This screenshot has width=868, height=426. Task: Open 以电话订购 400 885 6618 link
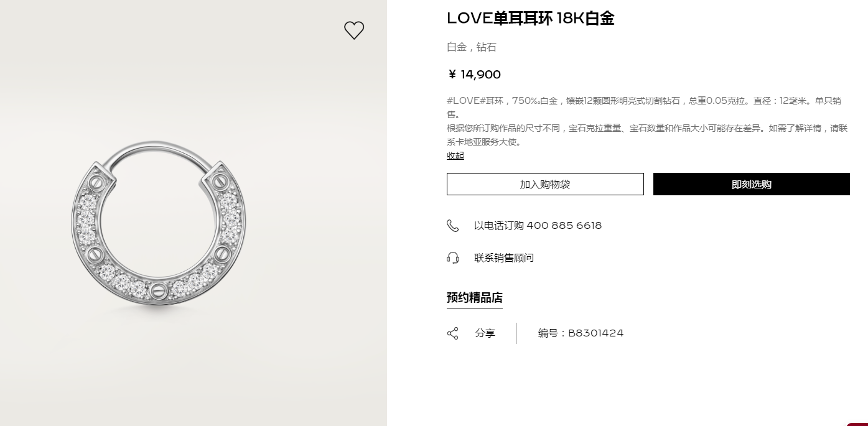538,226
